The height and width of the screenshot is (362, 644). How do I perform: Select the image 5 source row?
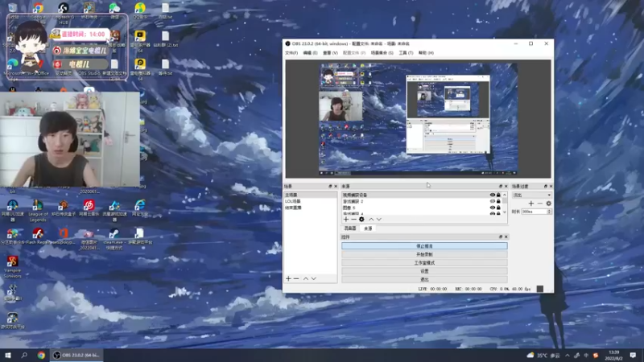[415, 208]
